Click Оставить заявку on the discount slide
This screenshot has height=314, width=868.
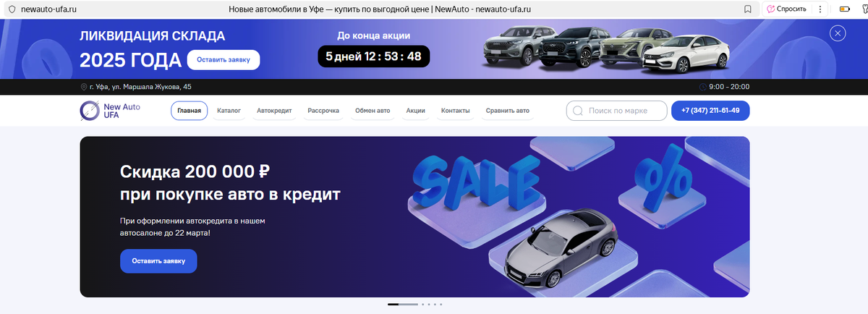click(x=158, y=261)
